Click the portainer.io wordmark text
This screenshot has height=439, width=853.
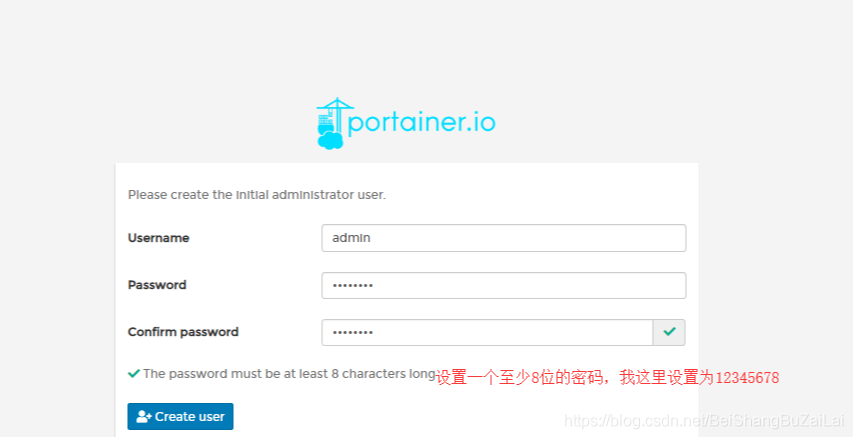(422, 124)
